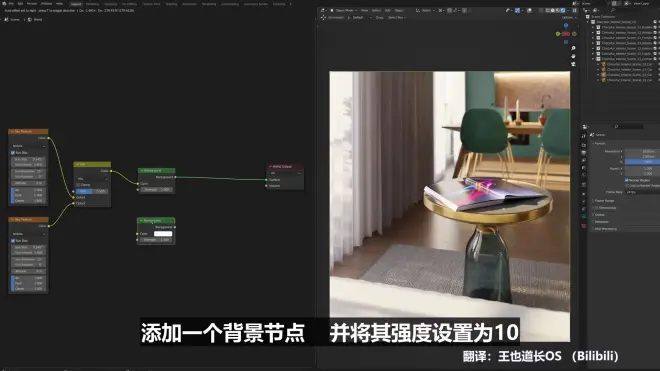The image size is (660, 371).
Task: Toggle the Clamp checkbox in Mix node
Action: click(x=78, y=185)
